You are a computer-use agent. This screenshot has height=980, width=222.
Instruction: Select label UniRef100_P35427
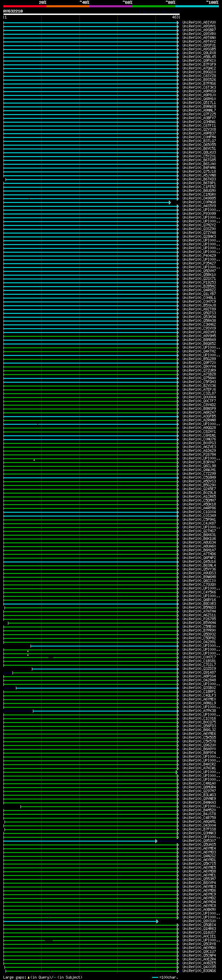[x=199, y=263]
